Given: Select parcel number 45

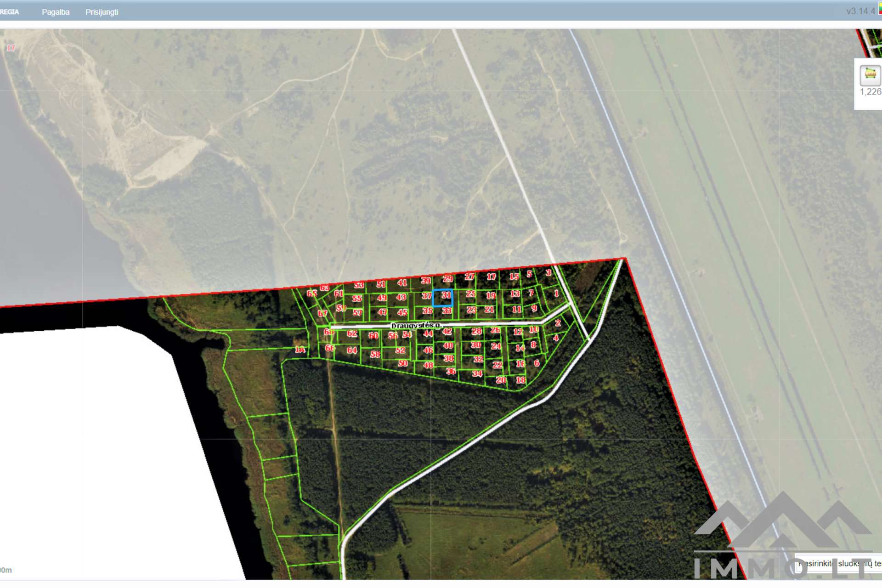Looking at the screenshot, I should 402,313.
